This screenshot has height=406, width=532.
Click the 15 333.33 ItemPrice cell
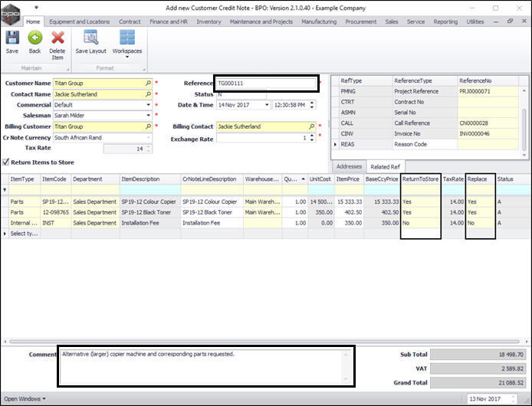tap(349, 201)
